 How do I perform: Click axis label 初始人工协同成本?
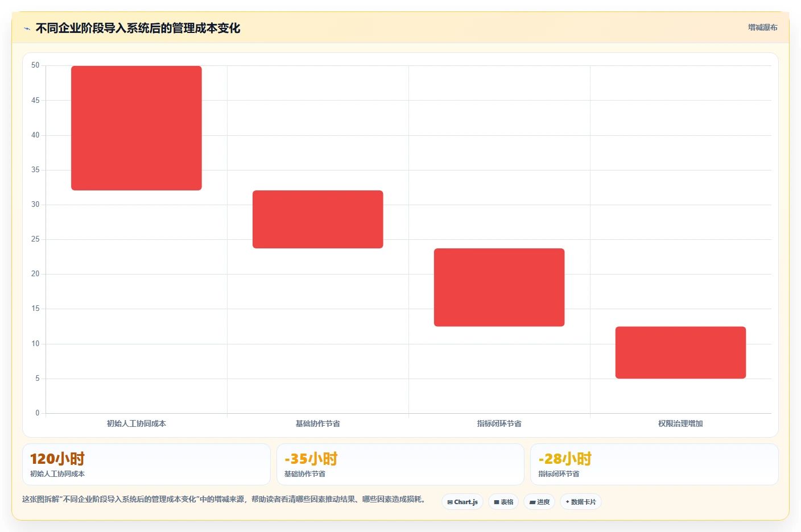coord(137,423)
